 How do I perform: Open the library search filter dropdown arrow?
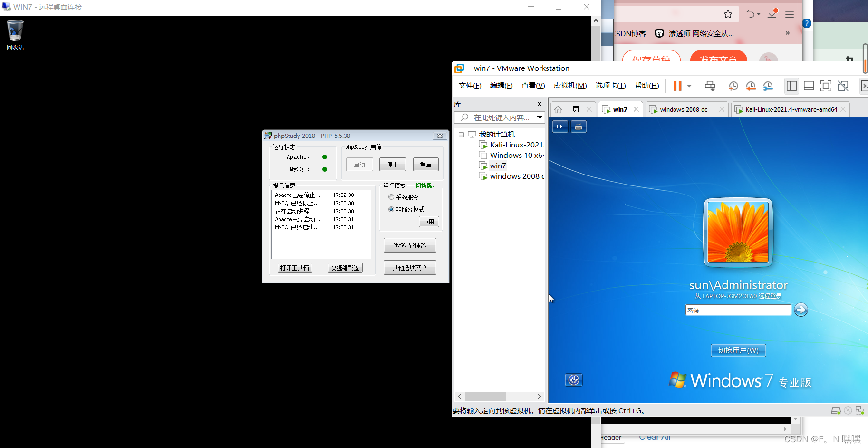(540, 117)
